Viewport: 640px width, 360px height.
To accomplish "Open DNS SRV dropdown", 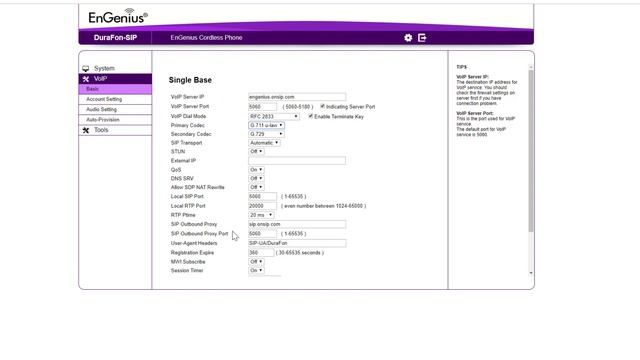I will coord(256,178).
